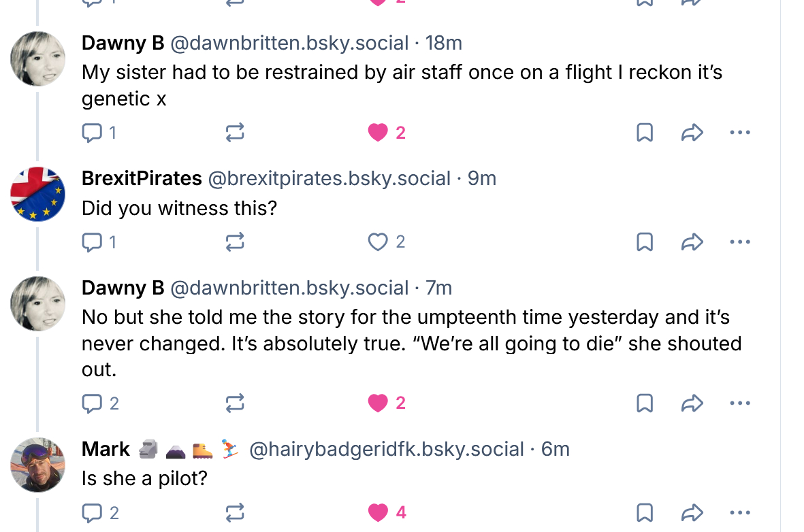Screen dimensions: 804x532
Task: Unlike Mark's "Is she a pilot?" reply
Action: click(378, 512)
